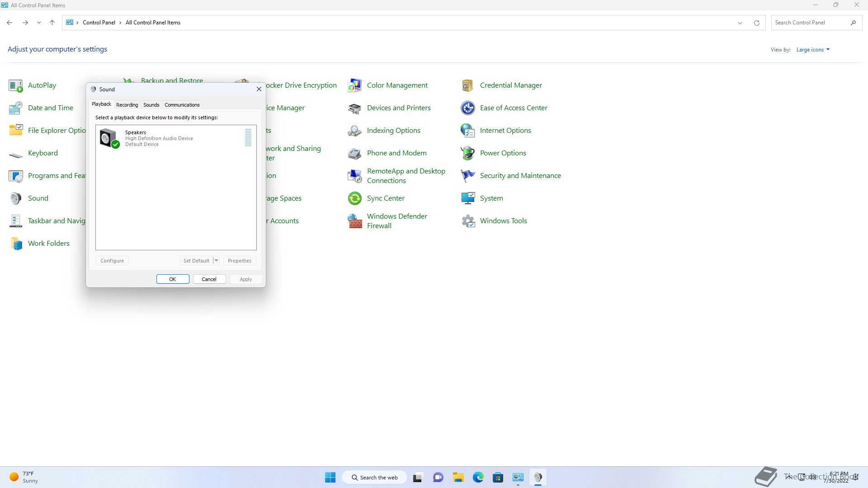Close the Sound dialog

pos(259,89)
